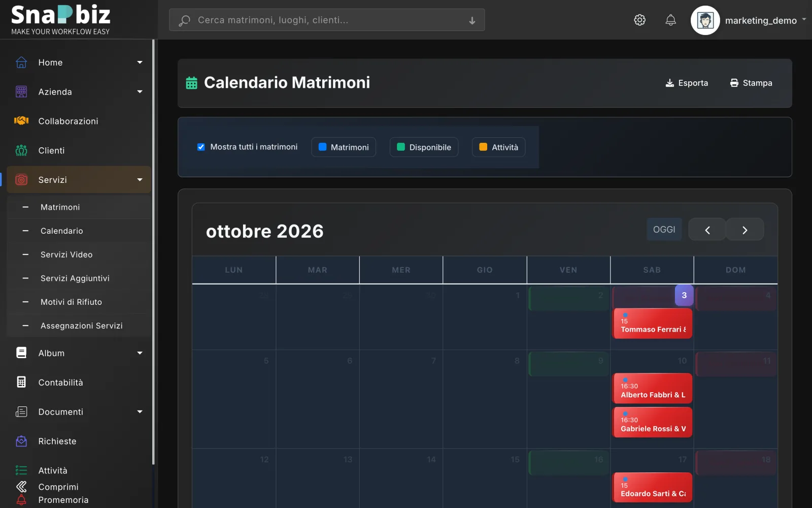Click the Servizi camera icon
Viewport: 812px width, 508px height.
tap(21, 179)
